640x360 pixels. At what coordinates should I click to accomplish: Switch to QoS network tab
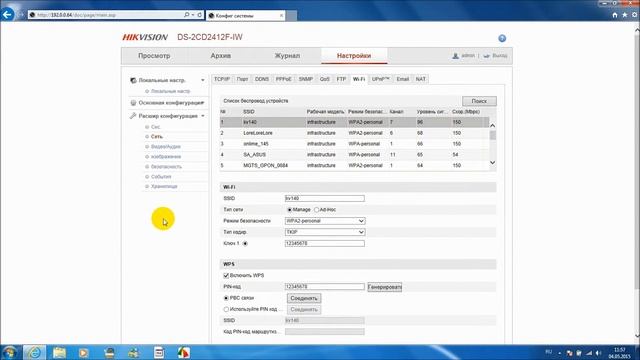click(324, 79)
